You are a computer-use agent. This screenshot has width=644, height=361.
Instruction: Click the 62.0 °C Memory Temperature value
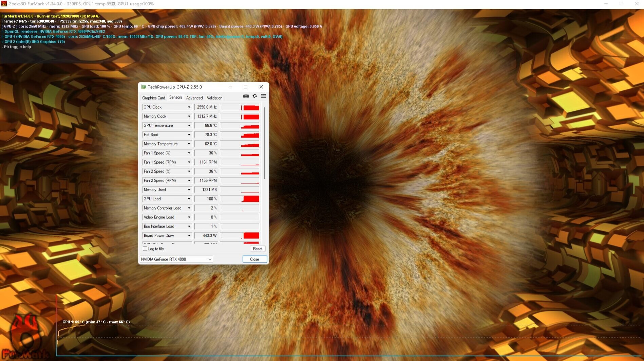(x=206, y=144)
